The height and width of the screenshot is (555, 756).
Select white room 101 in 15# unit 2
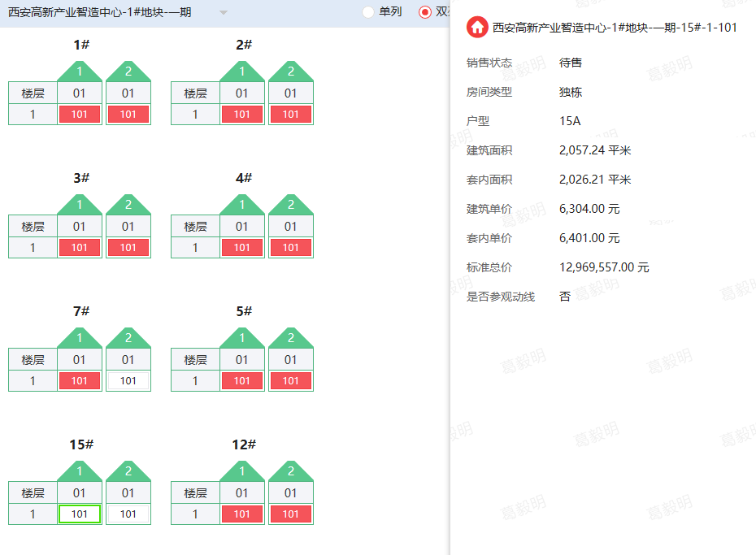tap(128, 514)
